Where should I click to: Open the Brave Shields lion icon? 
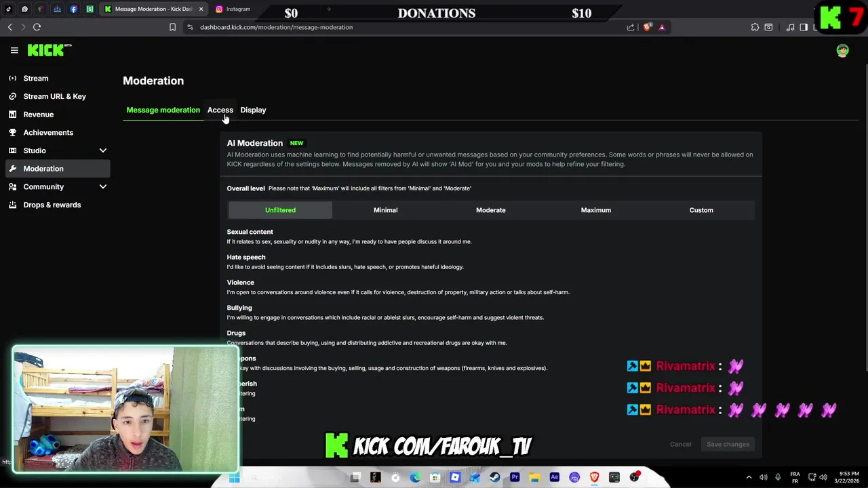click(x=647, y=27)
